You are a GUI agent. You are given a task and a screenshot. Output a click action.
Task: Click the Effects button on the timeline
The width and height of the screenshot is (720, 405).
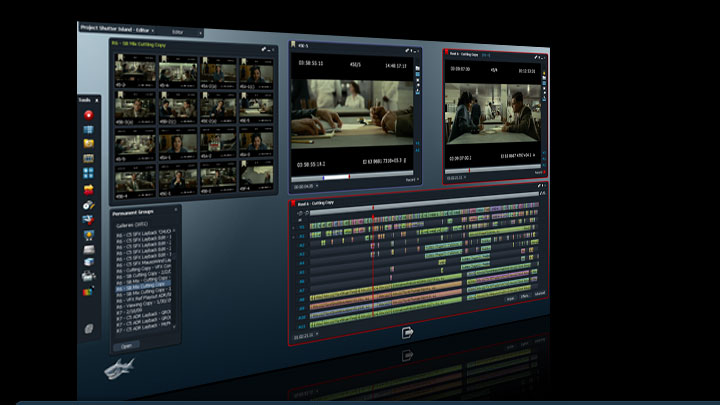click(525, 296)
